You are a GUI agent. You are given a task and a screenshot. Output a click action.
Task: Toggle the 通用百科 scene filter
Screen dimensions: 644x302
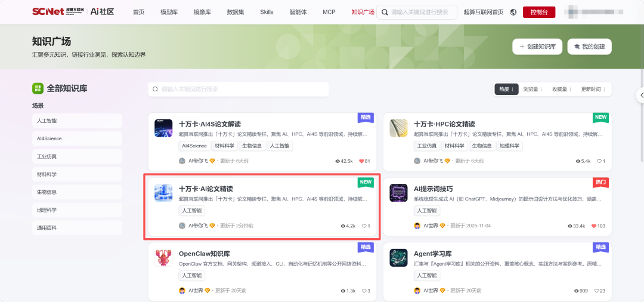(77, 227)
